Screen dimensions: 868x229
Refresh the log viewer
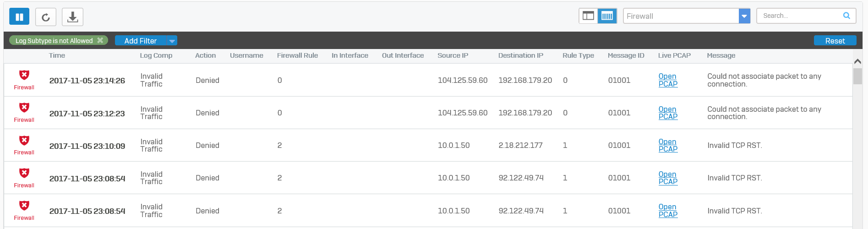pyautogui.click(x=46, y=17)
